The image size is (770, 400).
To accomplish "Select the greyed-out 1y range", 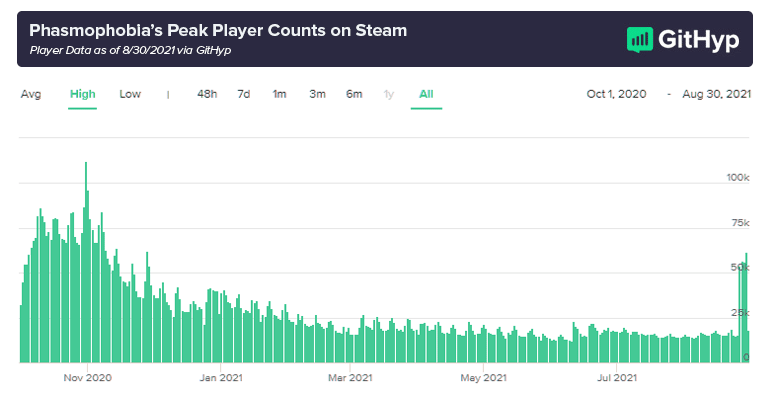I will (388, 94).
